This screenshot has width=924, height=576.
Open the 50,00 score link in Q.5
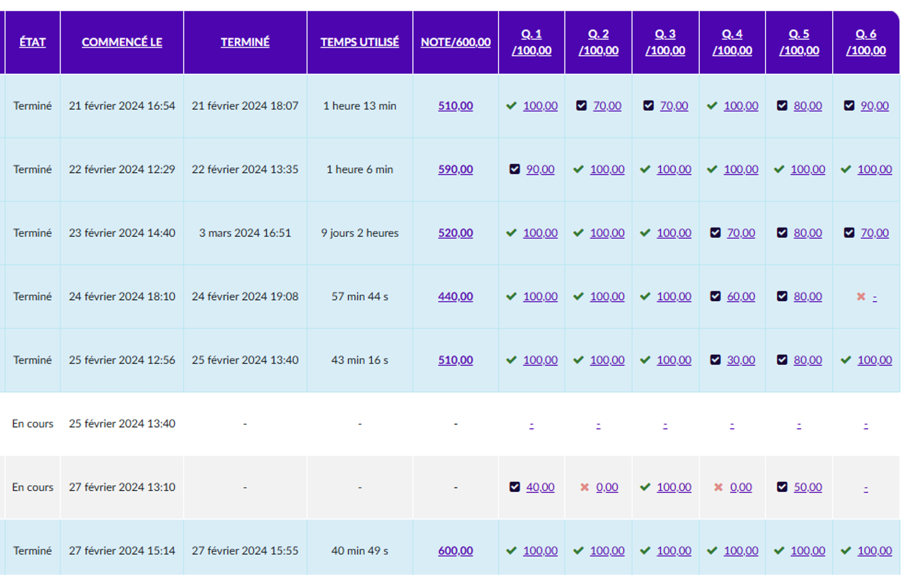(807, 488)
